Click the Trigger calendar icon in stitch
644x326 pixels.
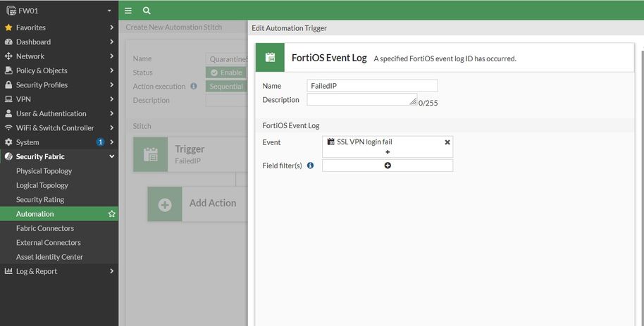tap(150, 154)
